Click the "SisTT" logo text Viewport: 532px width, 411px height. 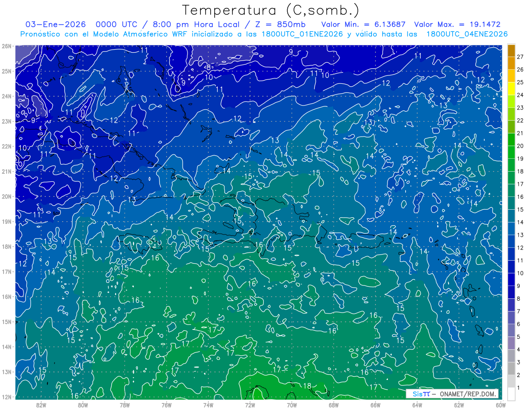point(421,394)
